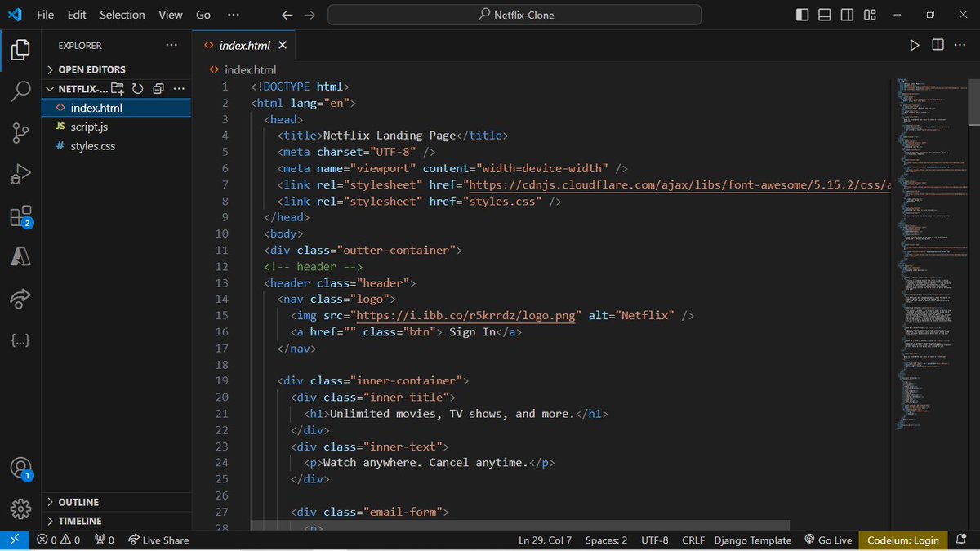This screenshot has width=980, height=551.
Task: Open the Explorer view in activity bar
Action: [20, 49]
